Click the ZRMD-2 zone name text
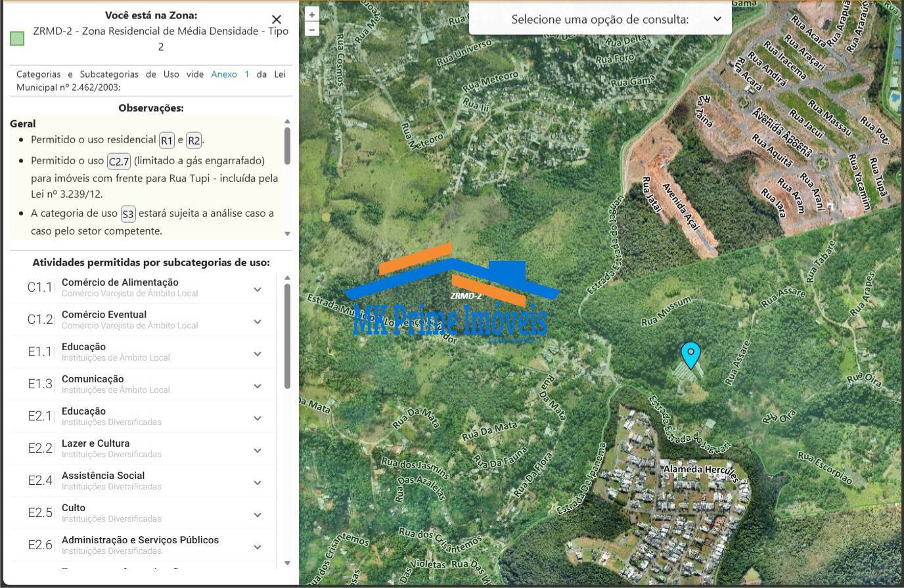Image resolution: width=904 pixels, height=588 pixels. 161,39
